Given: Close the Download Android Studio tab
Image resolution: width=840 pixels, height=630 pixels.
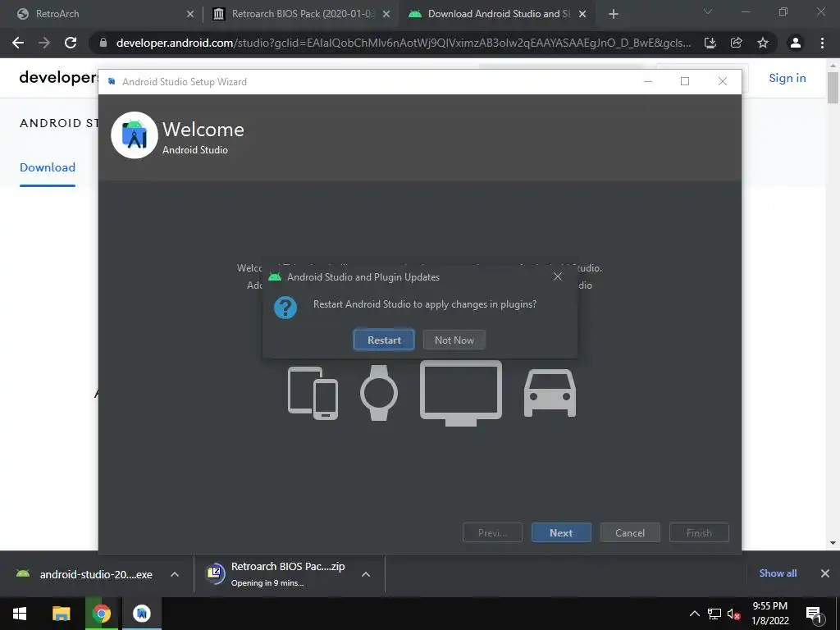Looking at the screenshot, I should point(582,14).
